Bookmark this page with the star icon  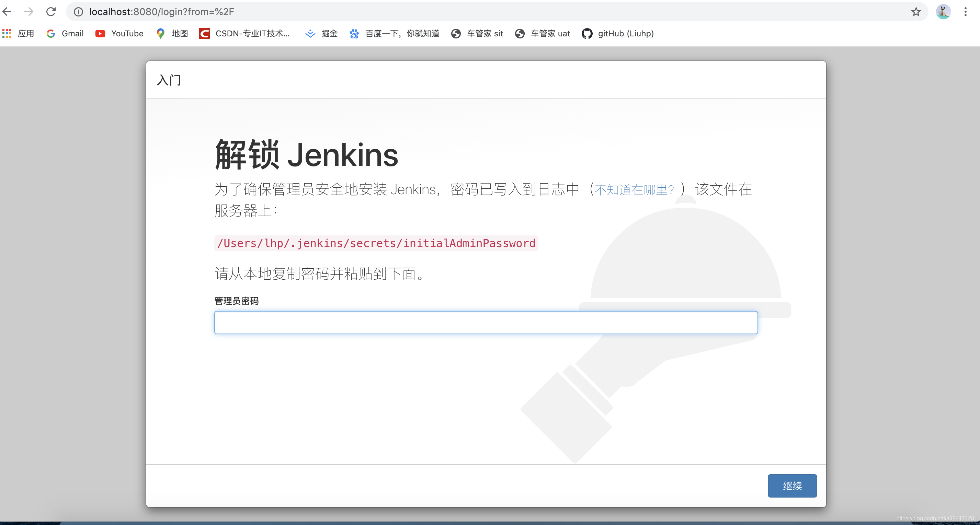point(916,12)
